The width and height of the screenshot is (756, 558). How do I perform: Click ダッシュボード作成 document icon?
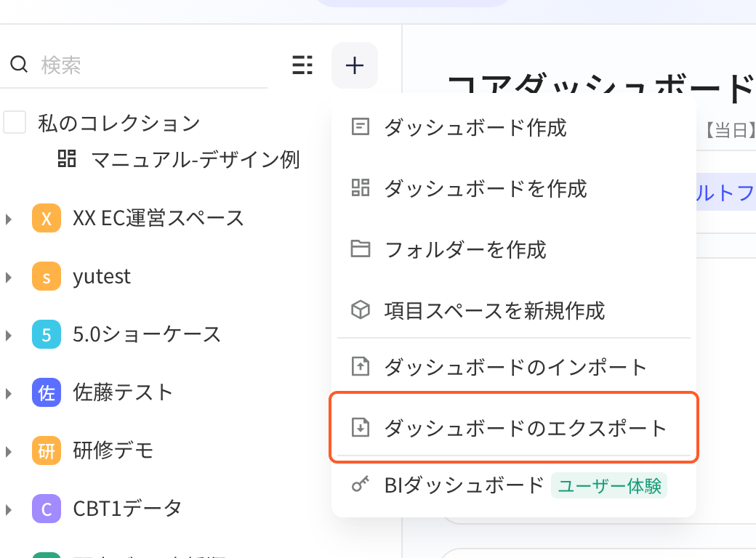[360, 126]
